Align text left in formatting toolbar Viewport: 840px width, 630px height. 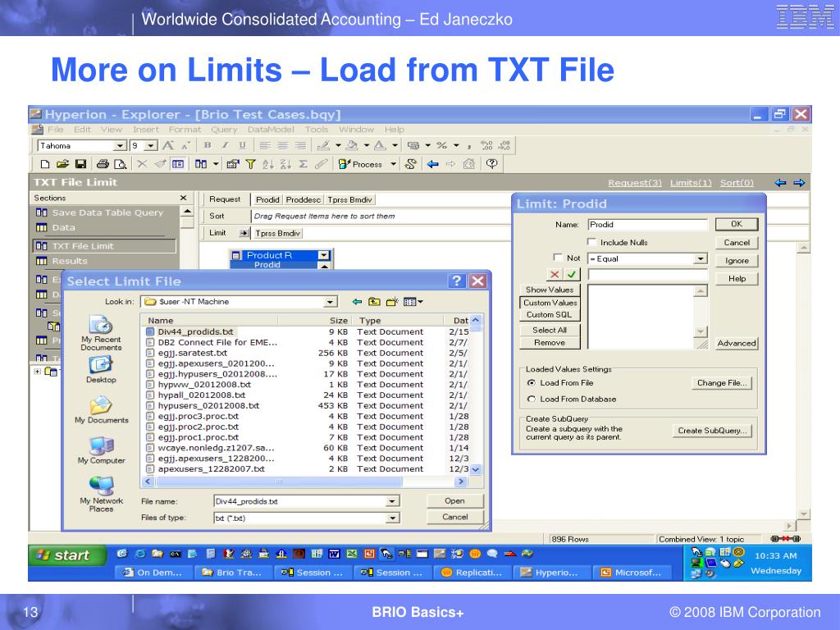click(x=265, y=145)
